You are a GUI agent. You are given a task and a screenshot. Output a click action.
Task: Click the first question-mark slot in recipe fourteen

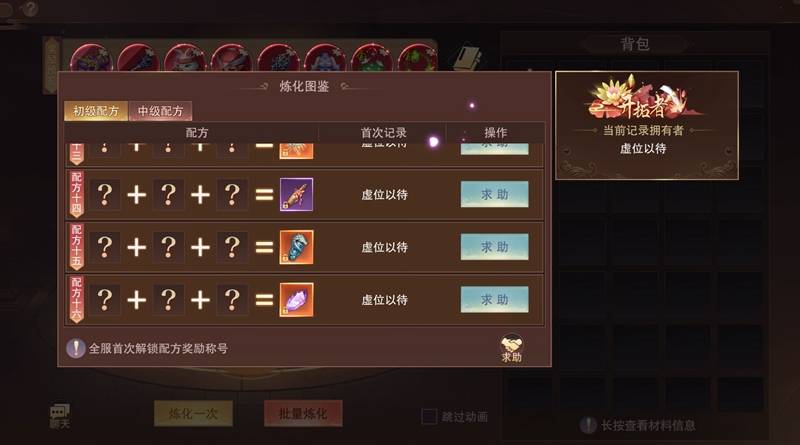105,194
